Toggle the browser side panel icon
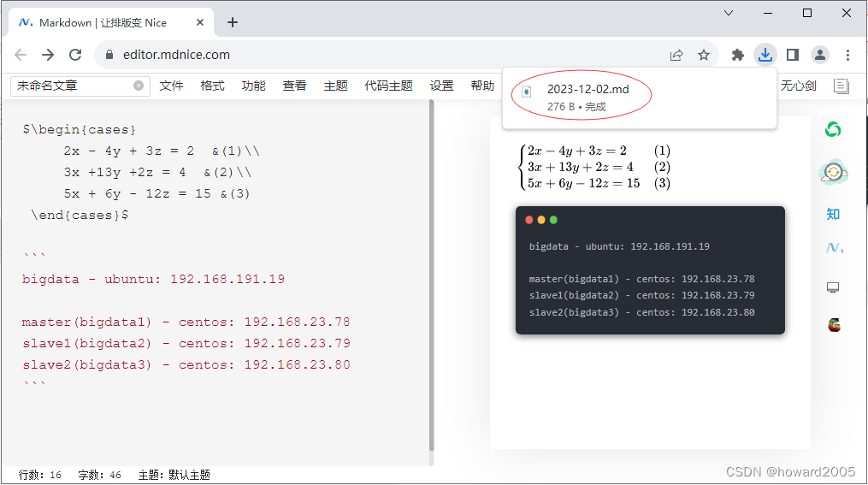 (x=793, y=55)
